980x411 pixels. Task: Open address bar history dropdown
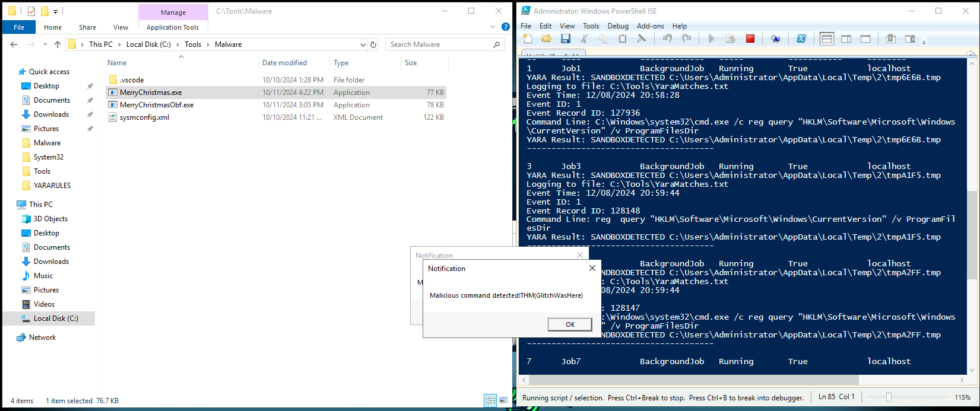pos(363,44)
